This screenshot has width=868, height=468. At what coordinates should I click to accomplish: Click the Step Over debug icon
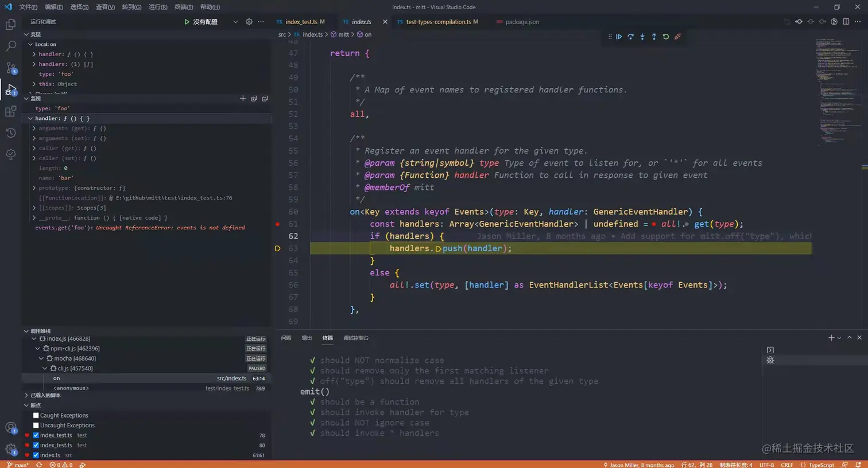coord(630,37)
